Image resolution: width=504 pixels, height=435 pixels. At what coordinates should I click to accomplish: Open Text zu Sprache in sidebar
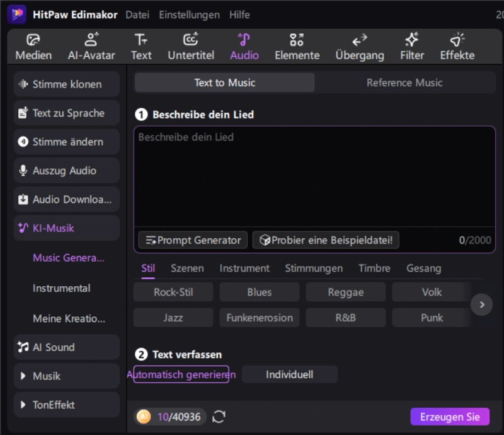67,113
